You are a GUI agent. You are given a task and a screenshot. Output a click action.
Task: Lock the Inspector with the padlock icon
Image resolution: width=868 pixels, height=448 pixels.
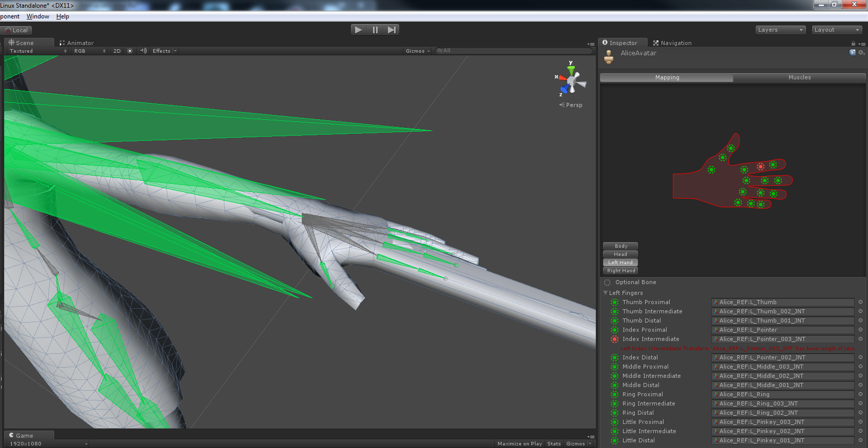(853, 44)
